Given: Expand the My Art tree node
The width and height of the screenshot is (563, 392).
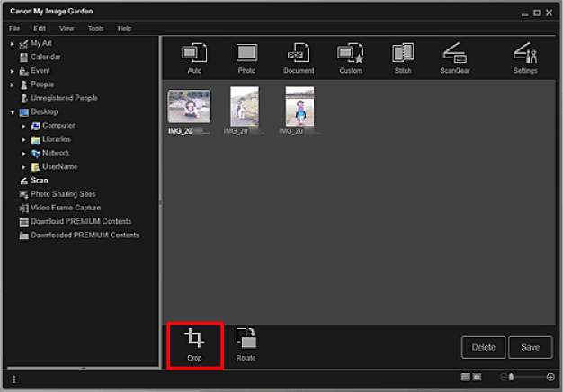Looking at the screenshot, I should 13,43.
